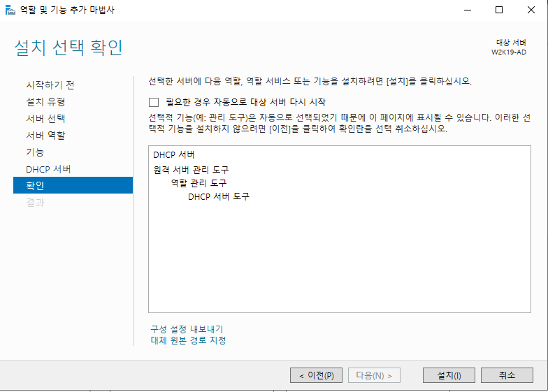Switch to the 서버 역할 step

45,136
